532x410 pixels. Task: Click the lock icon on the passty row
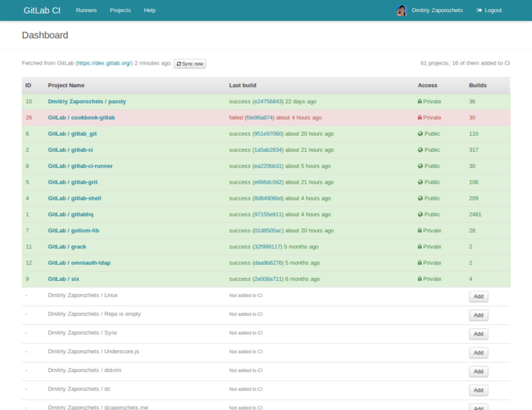pos(420,101)
